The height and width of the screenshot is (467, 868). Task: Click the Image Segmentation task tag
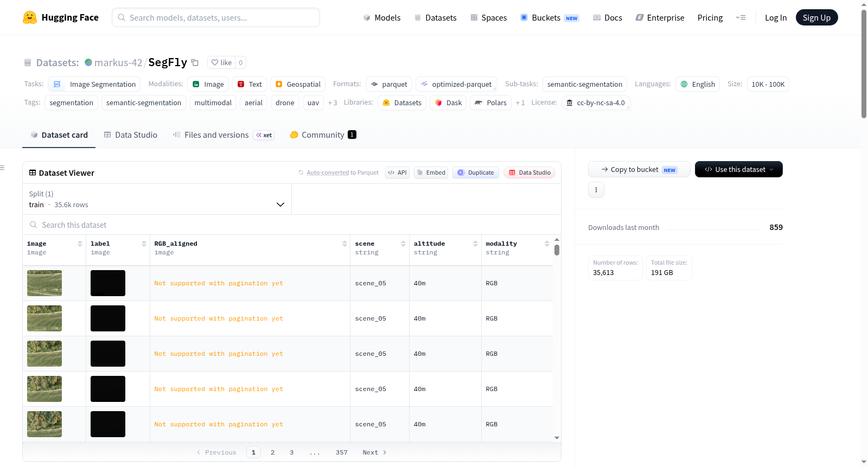(x=94, y=84)
